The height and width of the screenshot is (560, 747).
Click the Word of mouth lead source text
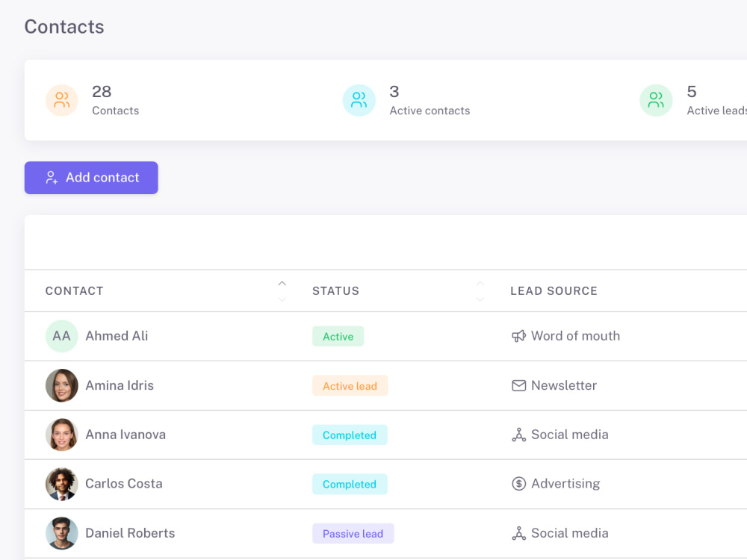click(575, 336)
